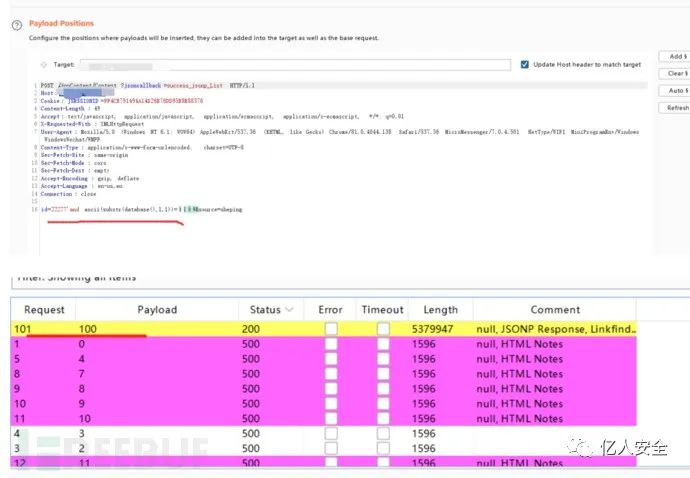Viewport: 690px width, 478px height.
Task: Click the Clear § button
Action: [676, 74]
